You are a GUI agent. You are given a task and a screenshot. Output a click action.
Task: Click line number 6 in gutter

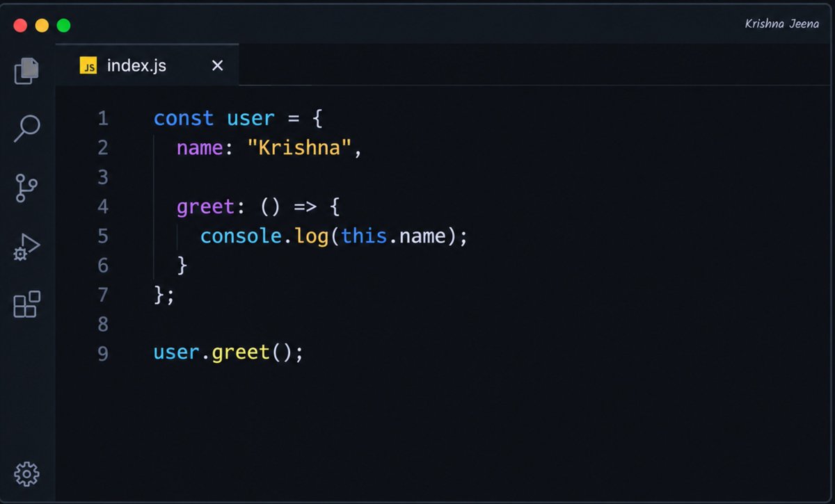tap(103, 266)
